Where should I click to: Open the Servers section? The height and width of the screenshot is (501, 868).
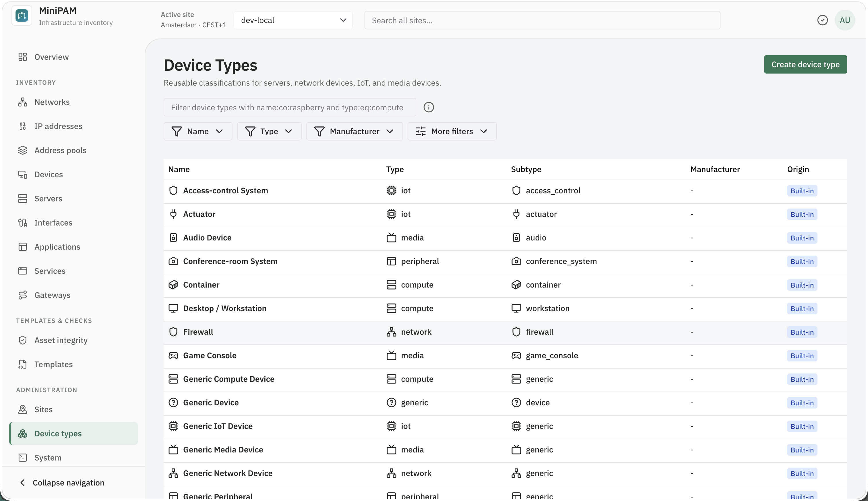[73, 199]
